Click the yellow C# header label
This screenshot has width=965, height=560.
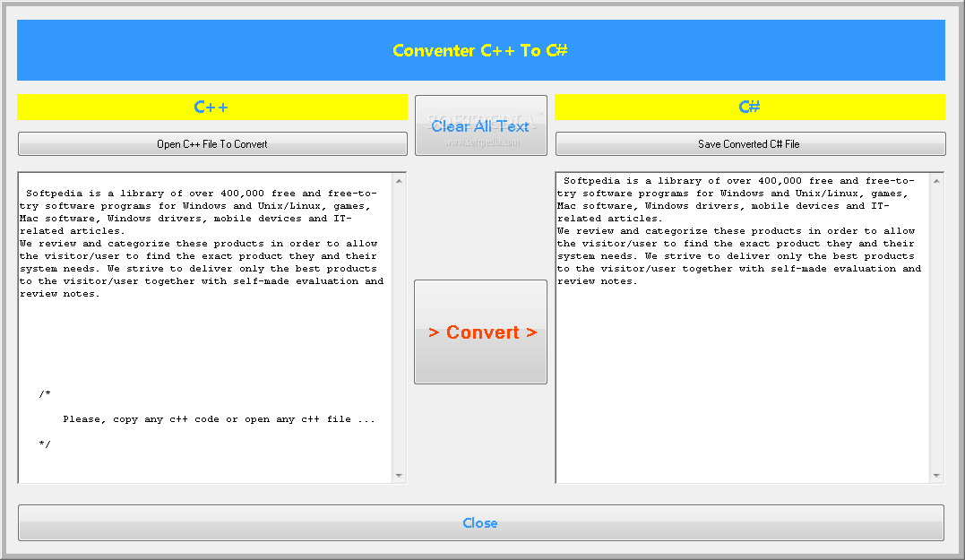[x=750, y=108]
